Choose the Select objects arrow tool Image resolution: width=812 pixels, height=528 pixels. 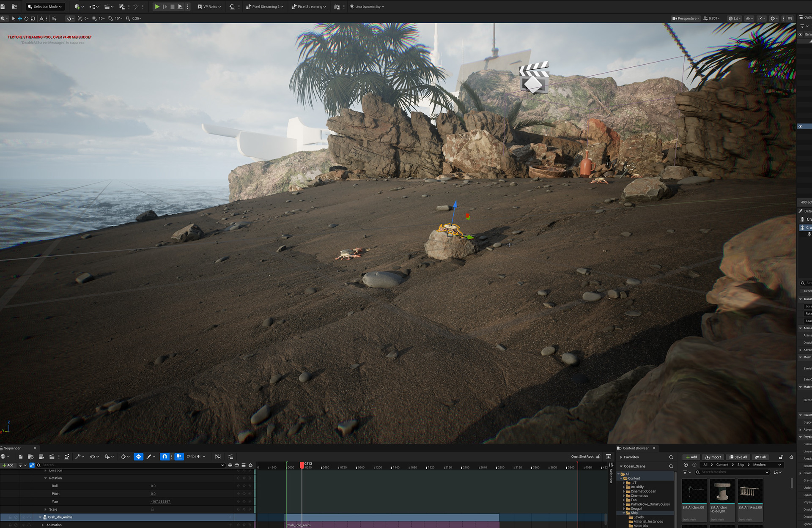click(x=14, y=19)
